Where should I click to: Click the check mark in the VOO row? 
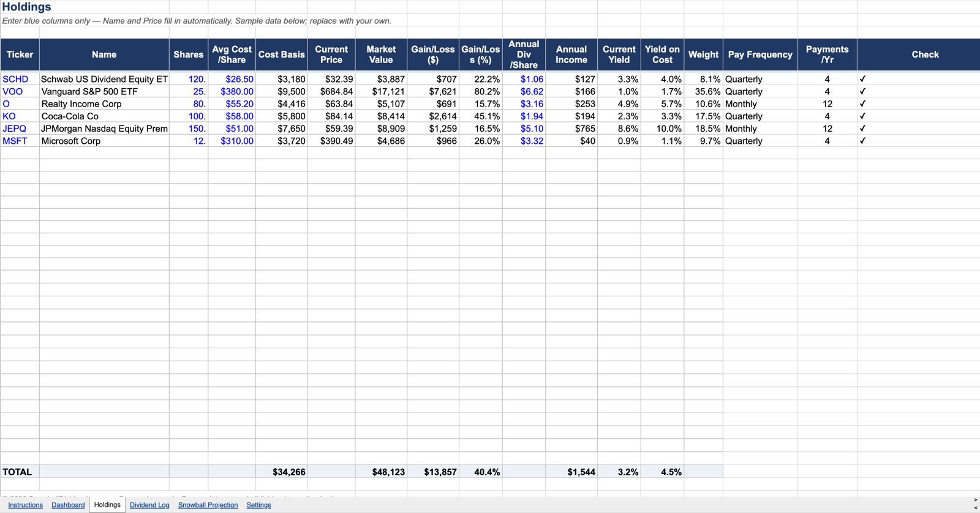coord(862,91)
